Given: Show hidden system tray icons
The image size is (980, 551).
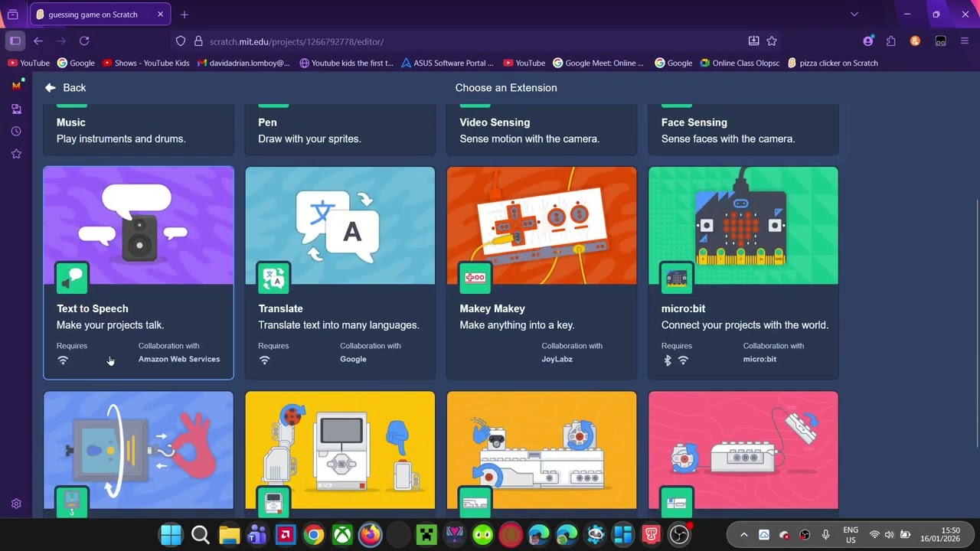Looking at the screenshot, I should point(743,535).
